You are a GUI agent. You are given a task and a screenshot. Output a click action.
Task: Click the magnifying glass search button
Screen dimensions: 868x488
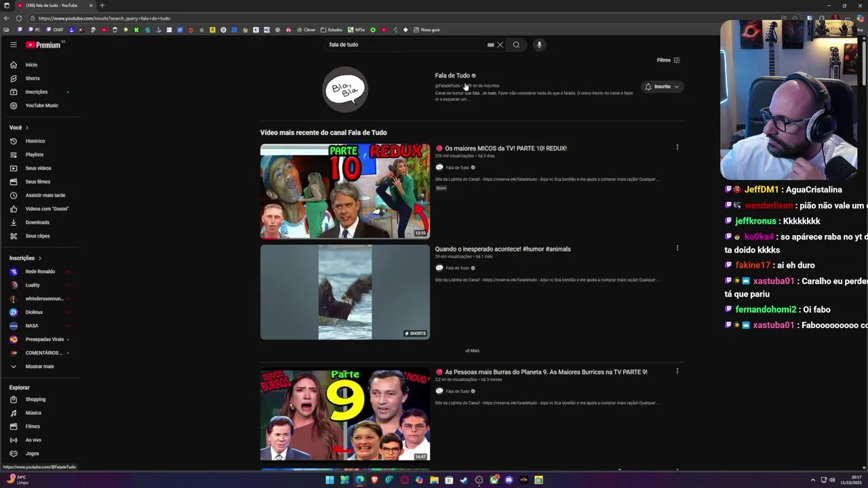click(x=516, y=45)
